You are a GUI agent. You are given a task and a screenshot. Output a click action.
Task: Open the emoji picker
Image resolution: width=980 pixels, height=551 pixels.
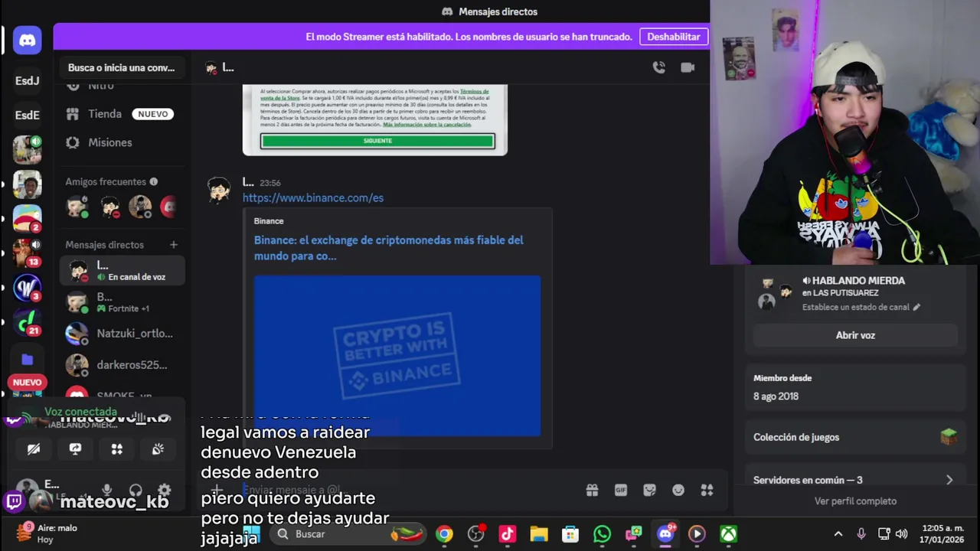tap(678, 490)
